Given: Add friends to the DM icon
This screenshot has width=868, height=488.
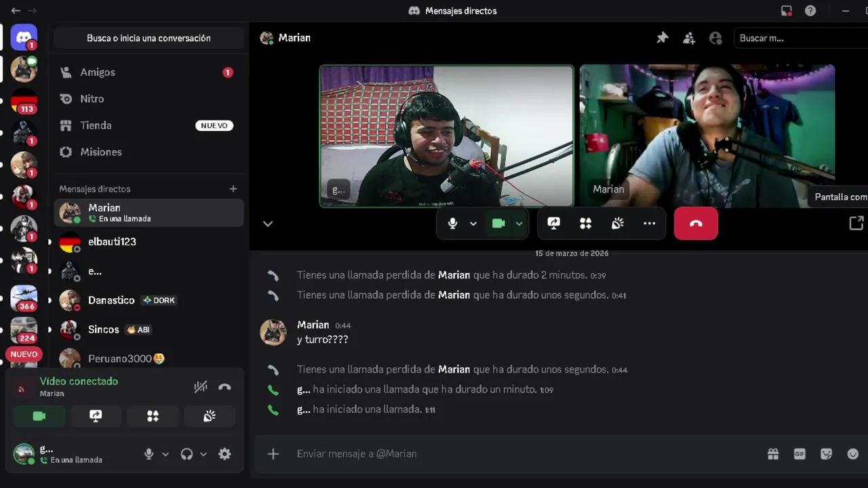Looking at the screenshot, I should (x=689, y=38).
